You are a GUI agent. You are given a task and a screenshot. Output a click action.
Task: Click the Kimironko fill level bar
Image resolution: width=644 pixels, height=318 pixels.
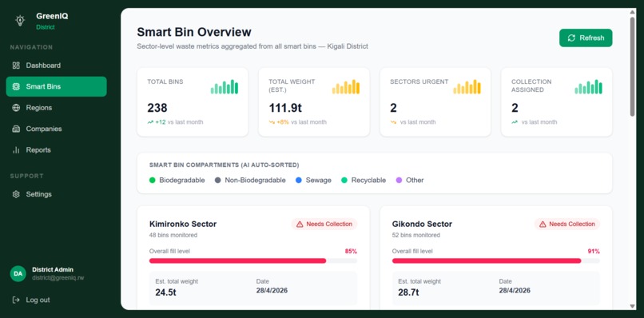(253, 261)
